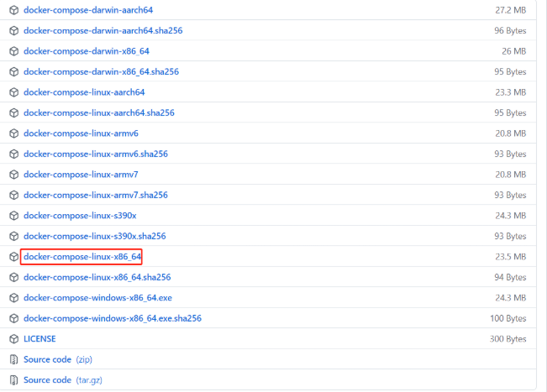Select the 27.2 MB size text
The height and width of the screenshot is (392, 547).
point(510,10)
